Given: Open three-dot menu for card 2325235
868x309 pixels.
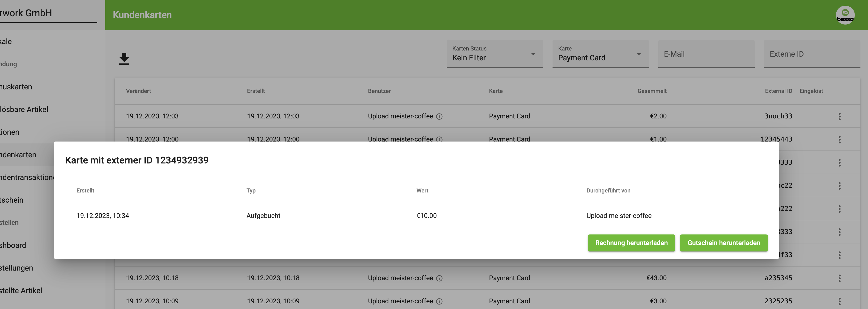Looking at the screenshot, I should click(839, 301).
